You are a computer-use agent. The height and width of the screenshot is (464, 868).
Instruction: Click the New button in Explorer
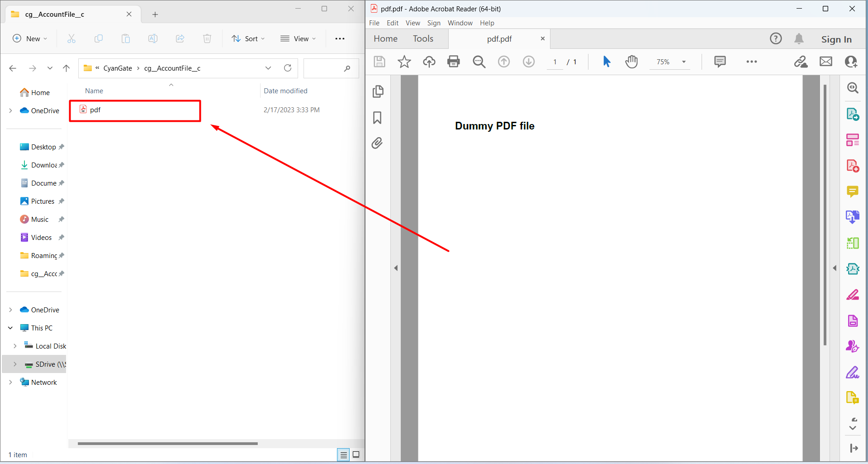tap(30, 39)
